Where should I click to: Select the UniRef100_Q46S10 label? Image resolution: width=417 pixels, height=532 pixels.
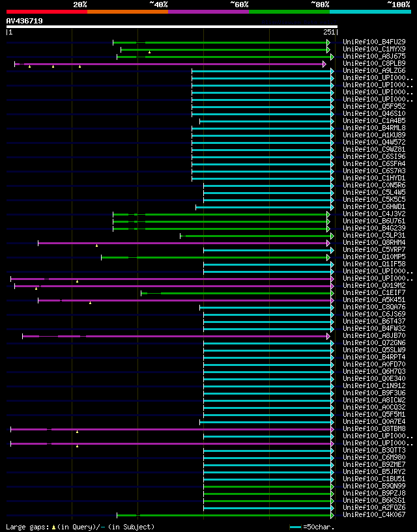374,114
